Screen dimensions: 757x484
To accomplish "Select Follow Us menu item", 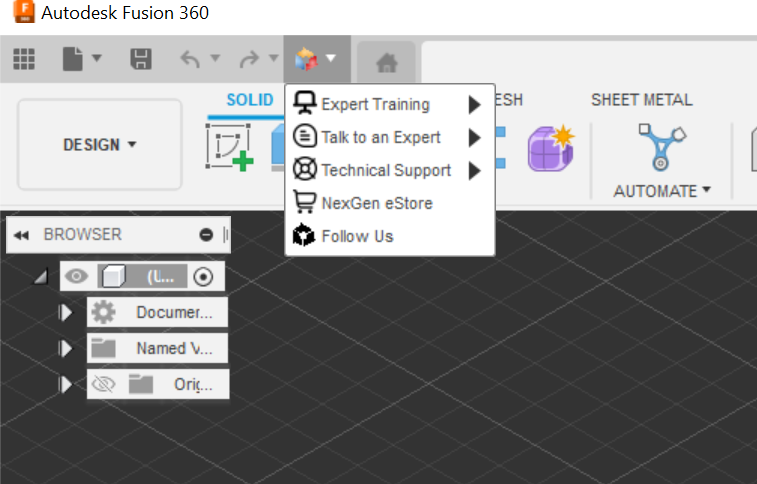I will coord(390,236).
